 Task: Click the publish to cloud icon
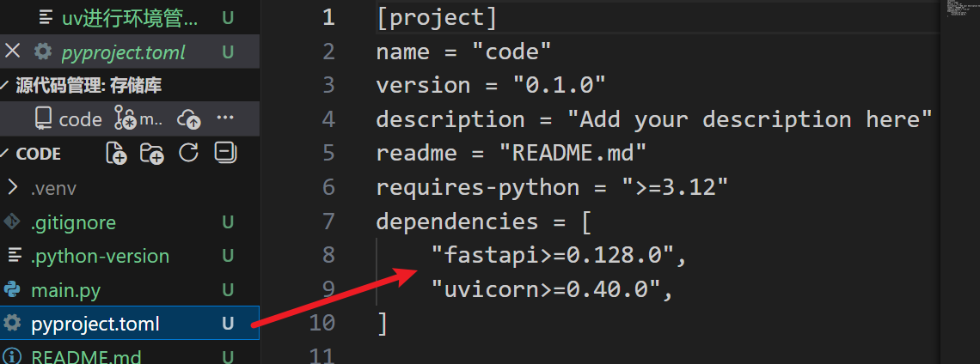(x=188, y=119)
